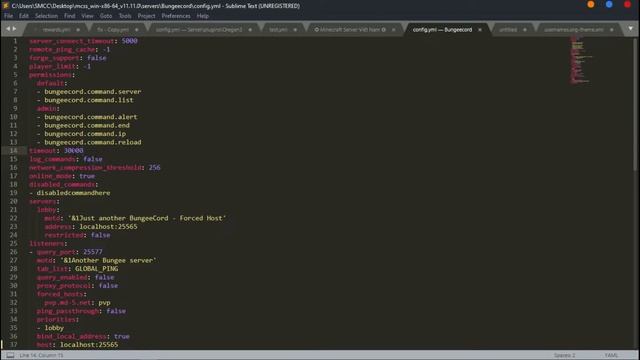
Task: Open the File menu
Action: (9, 16)
